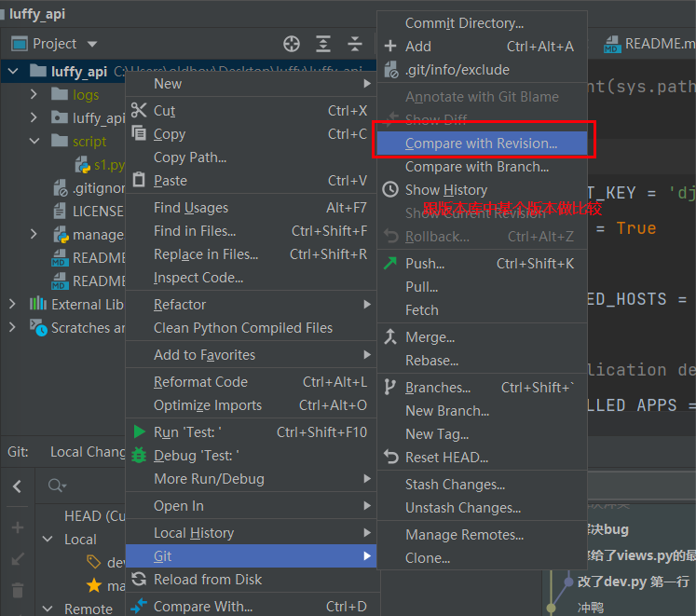Image resolution: width=696 pixels, height=616 pixels.
Task: Select Compare with Branch...
Action: (482, 167)
